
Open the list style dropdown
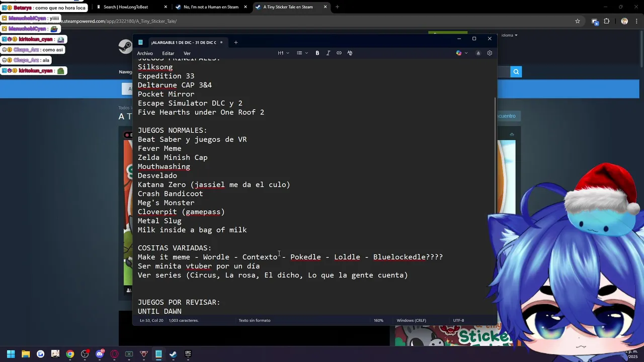click(x=302, y=53)
